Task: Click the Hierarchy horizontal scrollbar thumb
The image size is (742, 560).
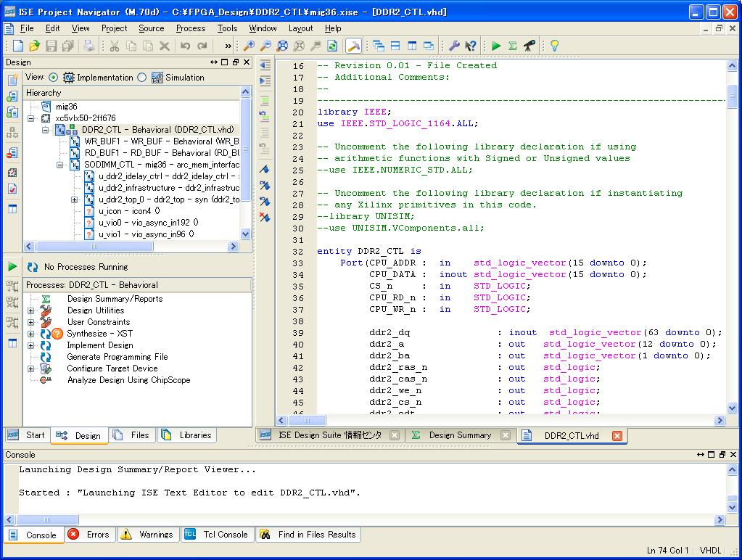Action: [x=94, y=247]
